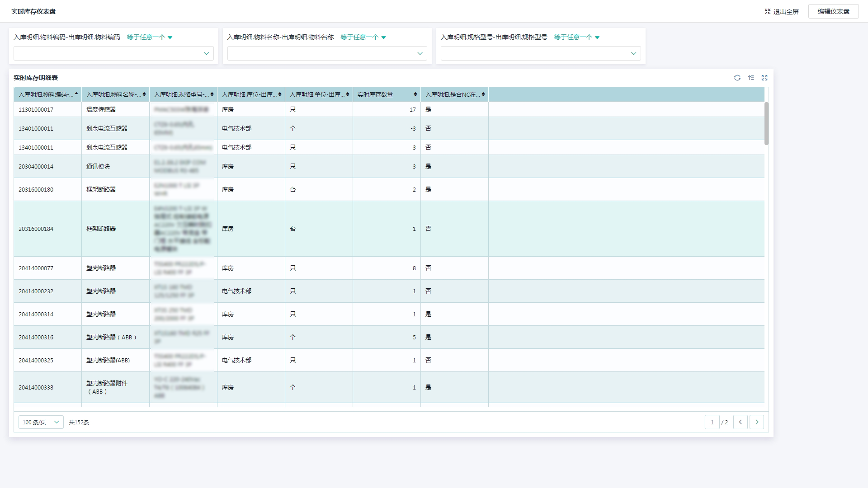868x488 pixels.
Task: Sort by 入库明细.物料名称 column arrows
Action: point(144,94)
